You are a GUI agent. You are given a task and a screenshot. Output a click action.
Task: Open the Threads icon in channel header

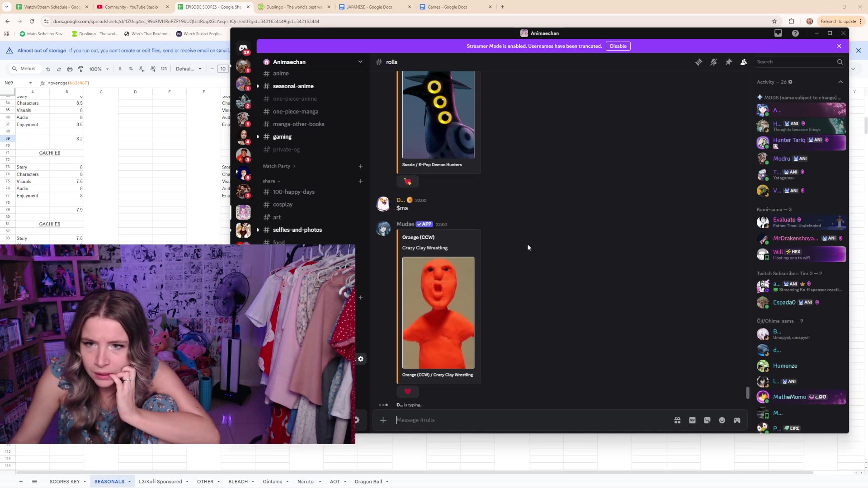coord(698,62)
